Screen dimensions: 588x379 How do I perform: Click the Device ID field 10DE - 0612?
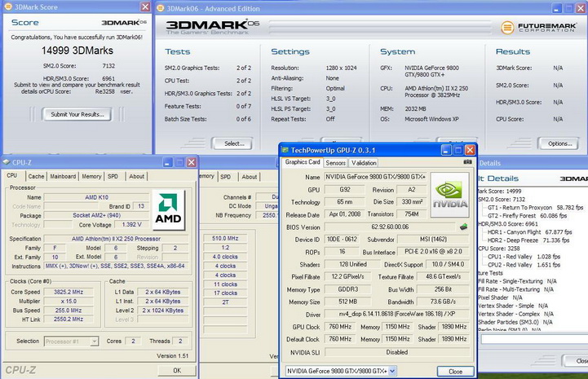coord(342,239)
